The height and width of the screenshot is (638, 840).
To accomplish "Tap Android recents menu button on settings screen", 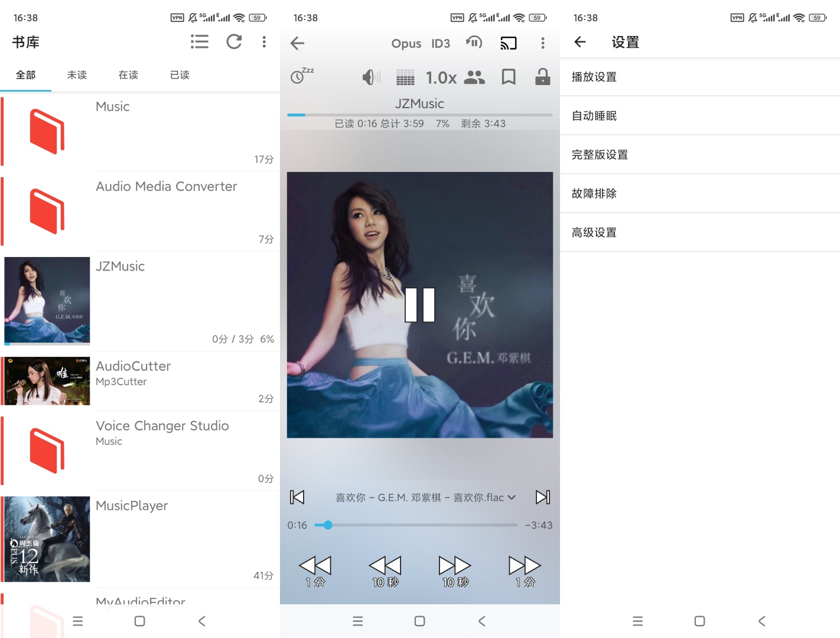I will click(637, 621).
